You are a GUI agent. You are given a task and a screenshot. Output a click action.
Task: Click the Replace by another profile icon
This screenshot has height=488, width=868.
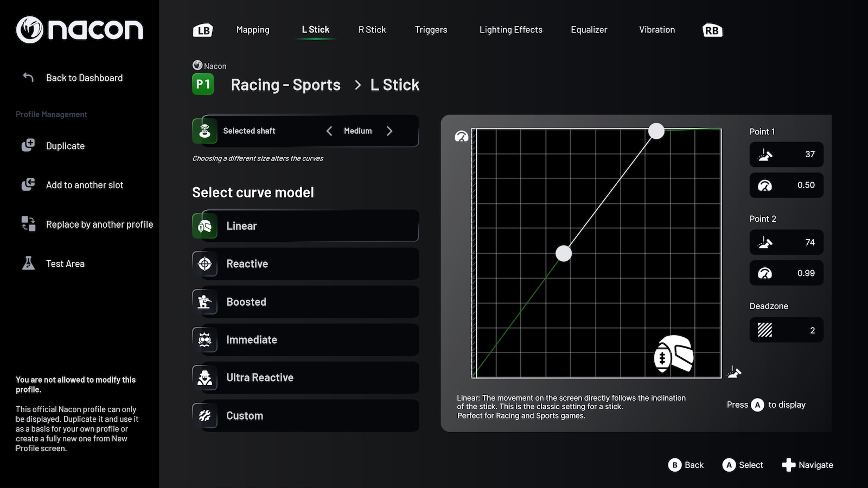(x=28, y=224)
